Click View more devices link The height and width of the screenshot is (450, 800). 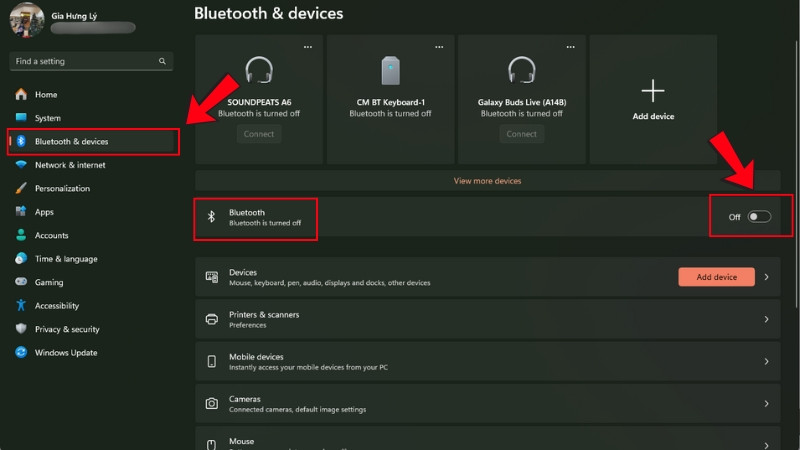[x=487, y=181]
